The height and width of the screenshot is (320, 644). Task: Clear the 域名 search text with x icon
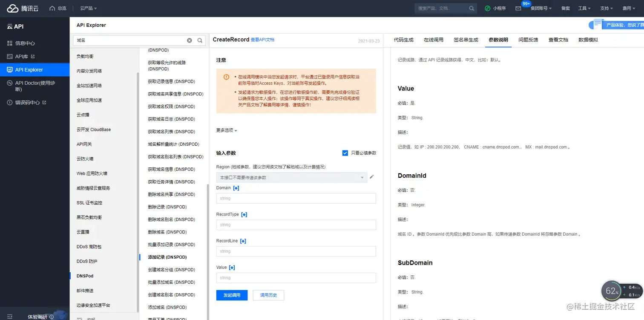[x=190, y=40]
